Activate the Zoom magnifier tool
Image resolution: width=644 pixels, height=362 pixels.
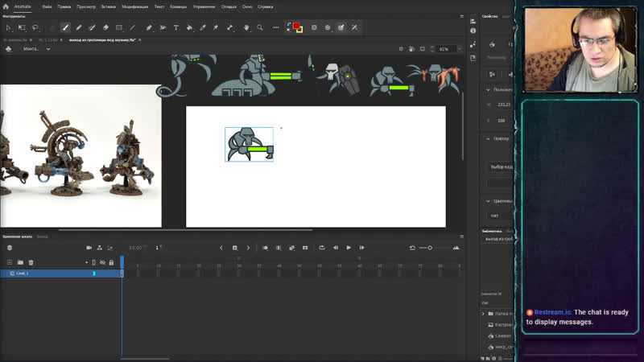(x=259, y=27)
